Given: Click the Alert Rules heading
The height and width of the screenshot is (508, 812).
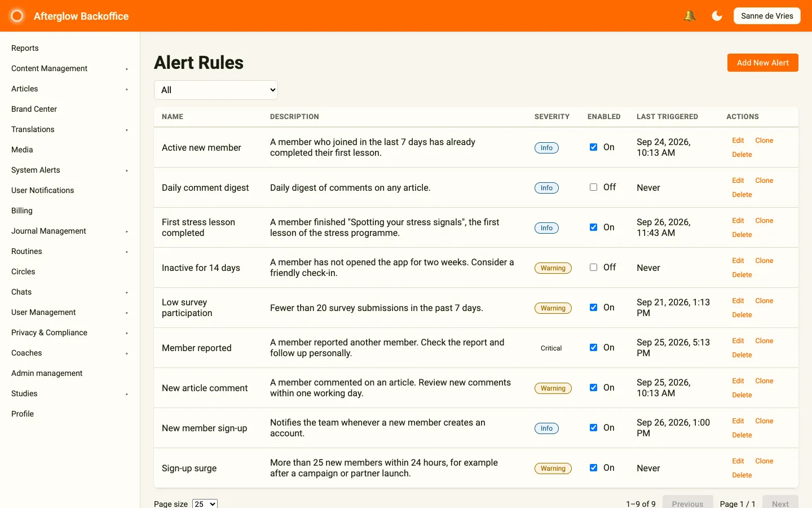Looking at the screenshot, I should pyautogui.click(x=198, y=63).
